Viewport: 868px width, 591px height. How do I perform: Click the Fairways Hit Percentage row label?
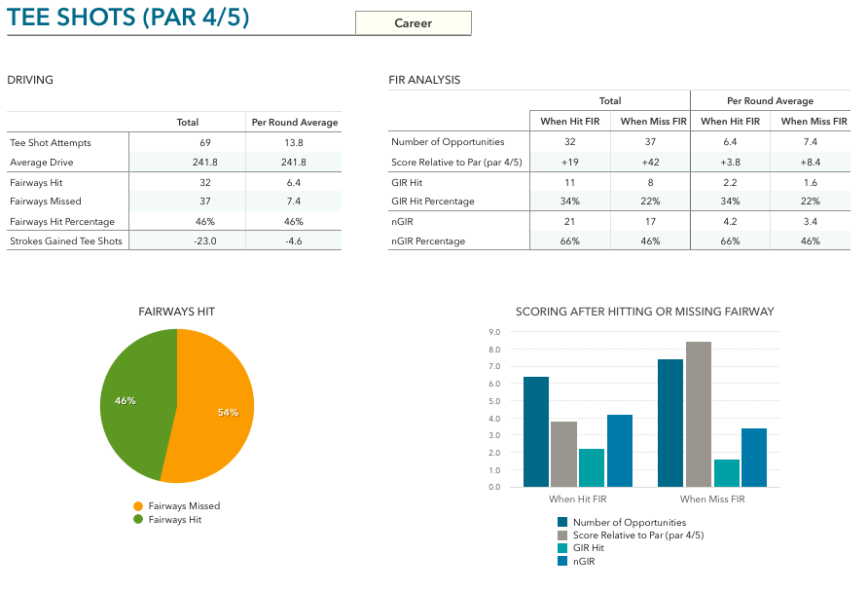click(62, 222)
